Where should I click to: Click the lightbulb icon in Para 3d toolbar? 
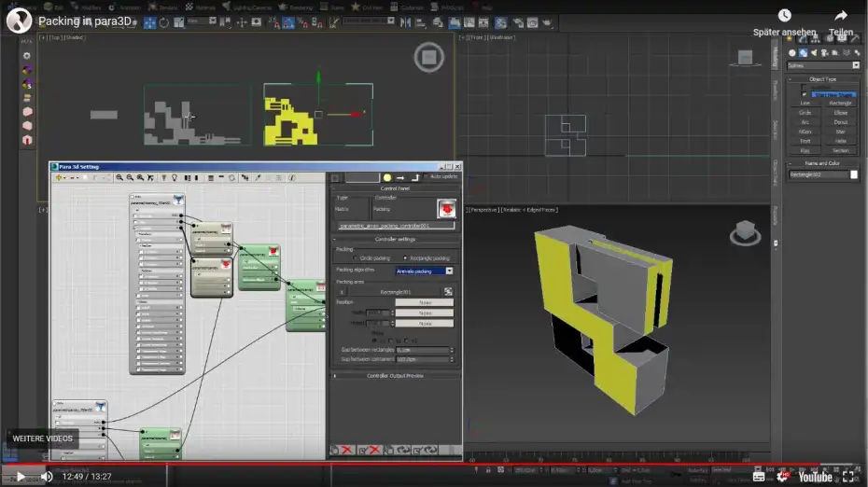pos(175,177)
